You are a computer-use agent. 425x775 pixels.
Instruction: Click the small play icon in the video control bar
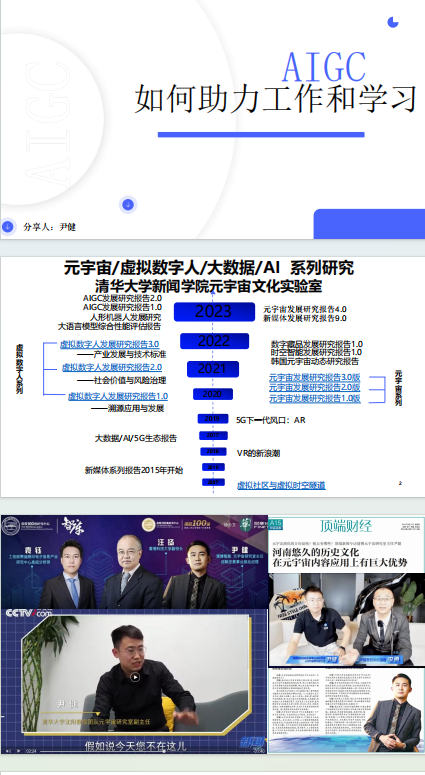click(x=17, y=750)
